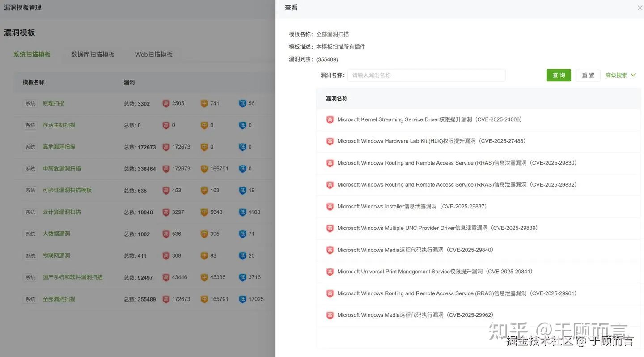
Task: Click orange medium-risk icon in 物联网漏洞 row
Action: [x=204, y=256]
